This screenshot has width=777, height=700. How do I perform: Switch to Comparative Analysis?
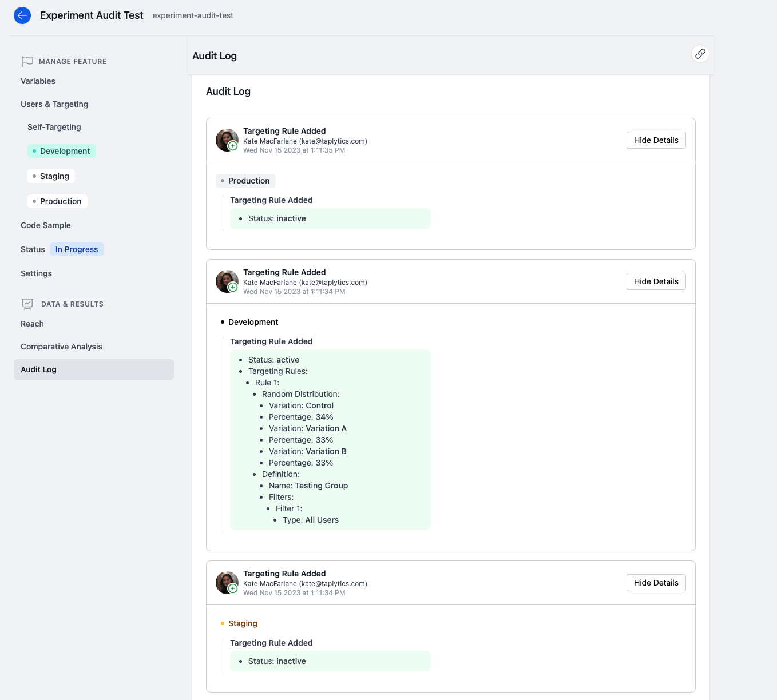point(61,347)
